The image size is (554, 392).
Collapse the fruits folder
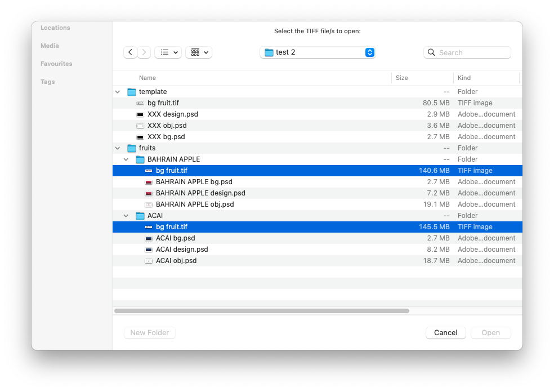pyautogui.click(x=117, y=148)
